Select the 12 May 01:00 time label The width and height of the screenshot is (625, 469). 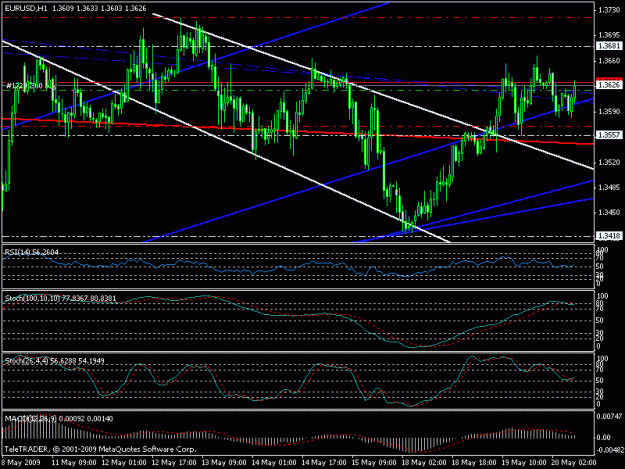tap(124, 463)
